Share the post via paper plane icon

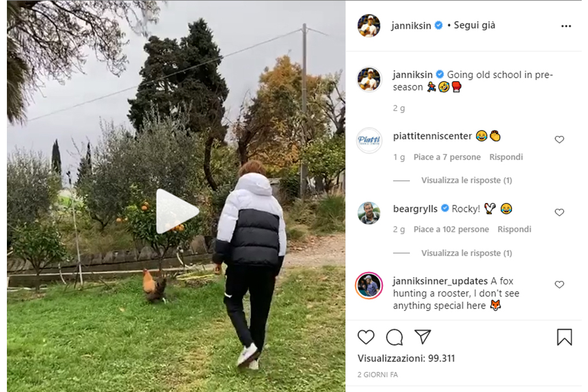click(x=423, y=337)
